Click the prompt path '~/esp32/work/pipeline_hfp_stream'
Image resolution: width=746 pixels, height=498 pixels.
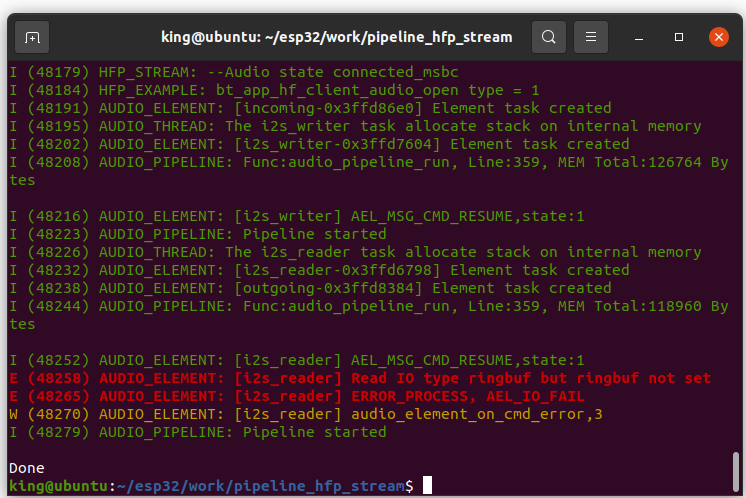261,487
